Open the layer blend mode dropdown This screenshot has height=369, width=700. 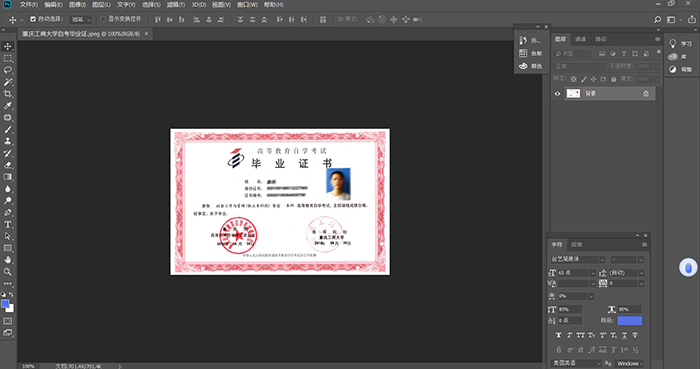(x=579, y=66)
